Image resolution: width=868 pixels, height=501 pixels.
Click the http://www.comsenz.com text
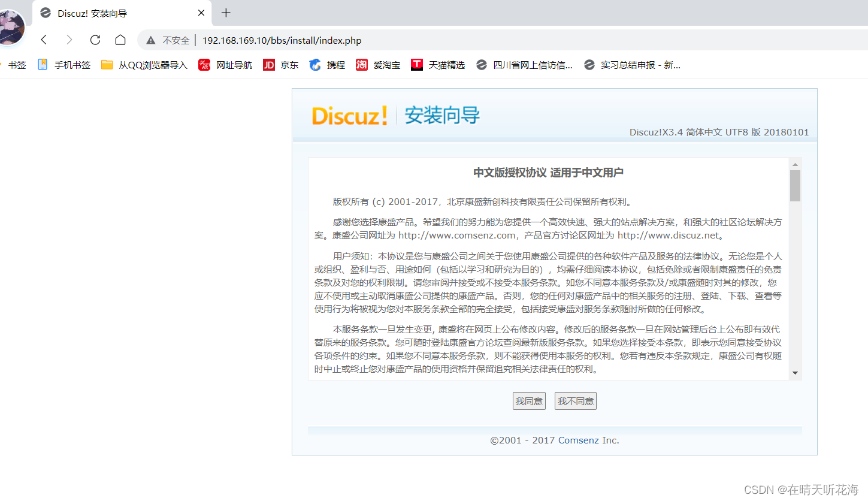(x=457, y=236)
